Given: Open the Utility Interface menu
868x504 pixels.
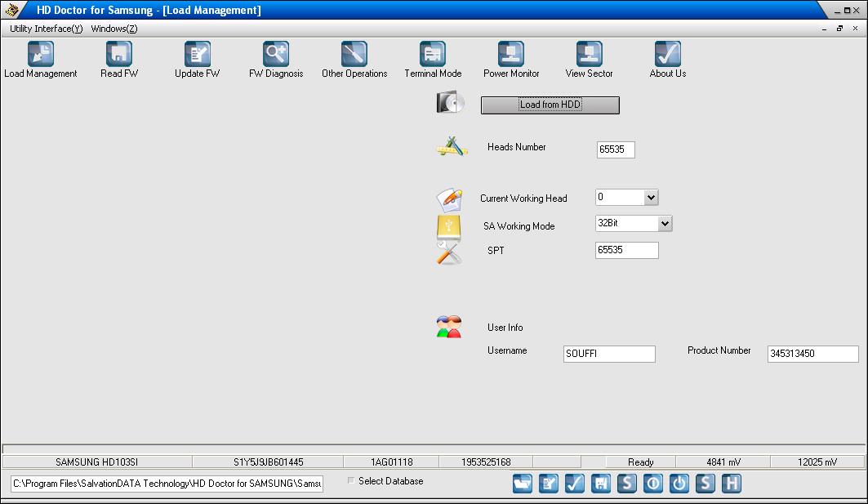Looking at the screenshot, I should pyautogui.click(x=46, y=29).
